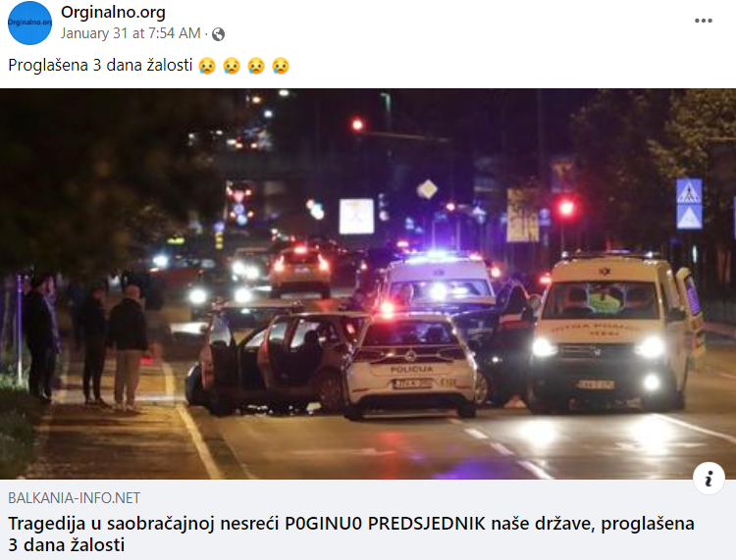The height and width of the screenshot is (560, 736).
Task: Click the third crying emoji in the post
Action: click(256, 66)
